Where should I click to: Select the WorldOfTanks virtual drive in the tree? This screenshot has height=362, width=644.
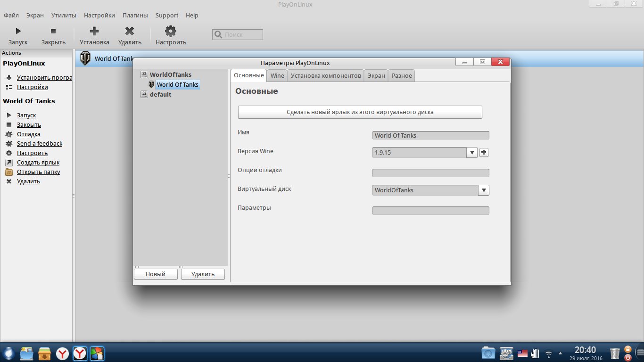pos(171,74)
